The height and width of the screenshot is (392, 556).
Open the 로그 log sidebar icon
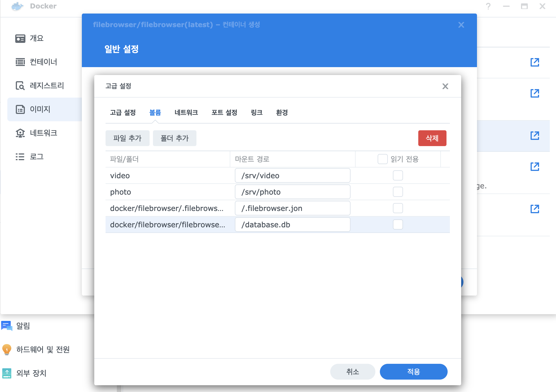(20, 157)
